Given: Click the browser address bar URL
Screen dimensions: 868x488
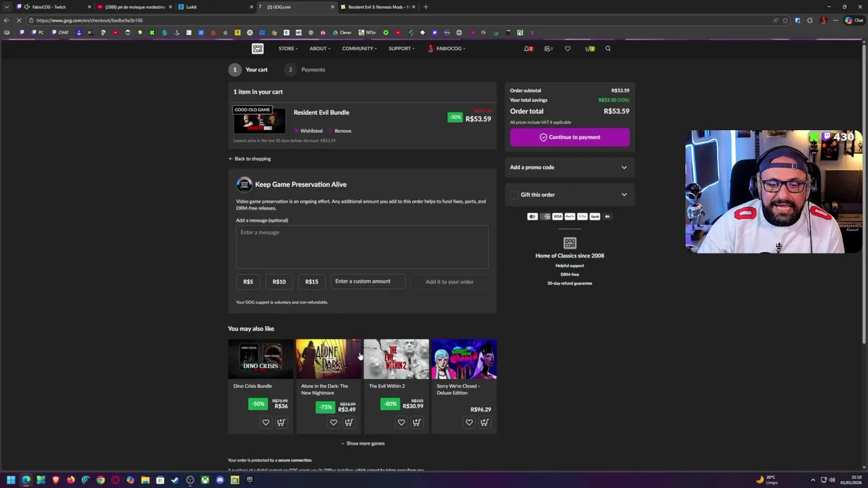Looking at the screenshot, I should pyautogui.click(x=90, y=20).
